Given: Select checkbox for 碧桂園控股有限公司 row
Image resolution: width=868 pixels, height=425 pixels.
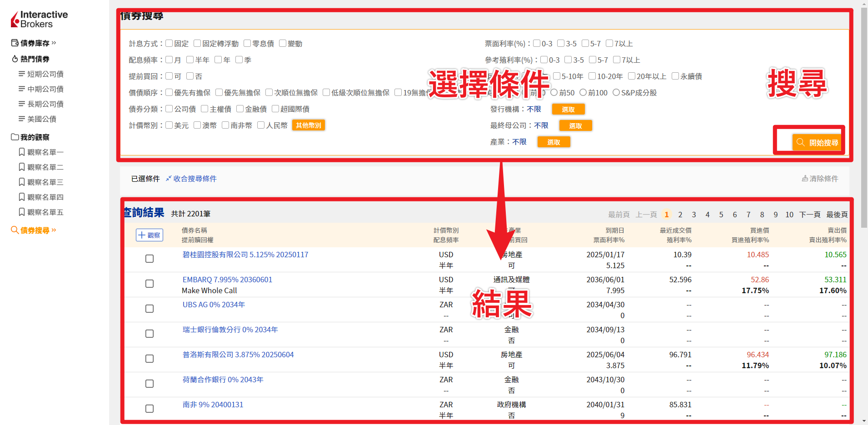Looking at the screenshot, I should click(x=150, y=259).
